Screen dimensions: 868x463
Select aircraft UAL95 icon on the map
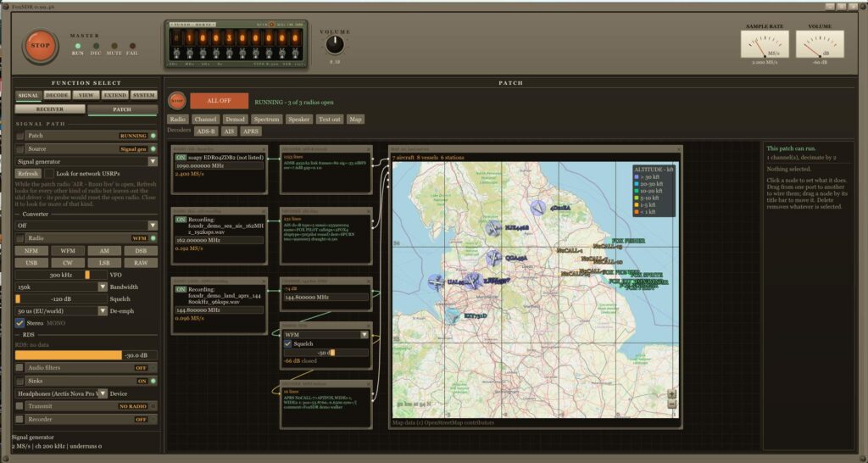(437, 282)
